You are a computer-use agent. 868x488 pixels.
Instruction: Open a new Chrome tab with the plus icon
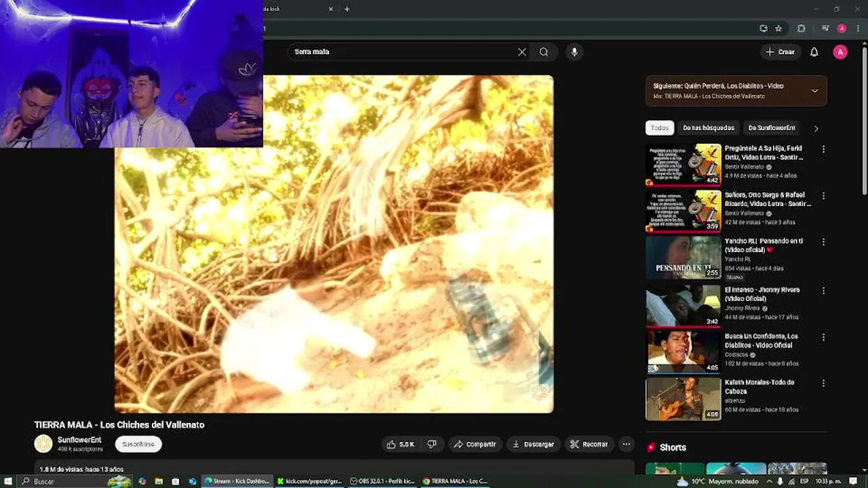[x=347, y=9]
